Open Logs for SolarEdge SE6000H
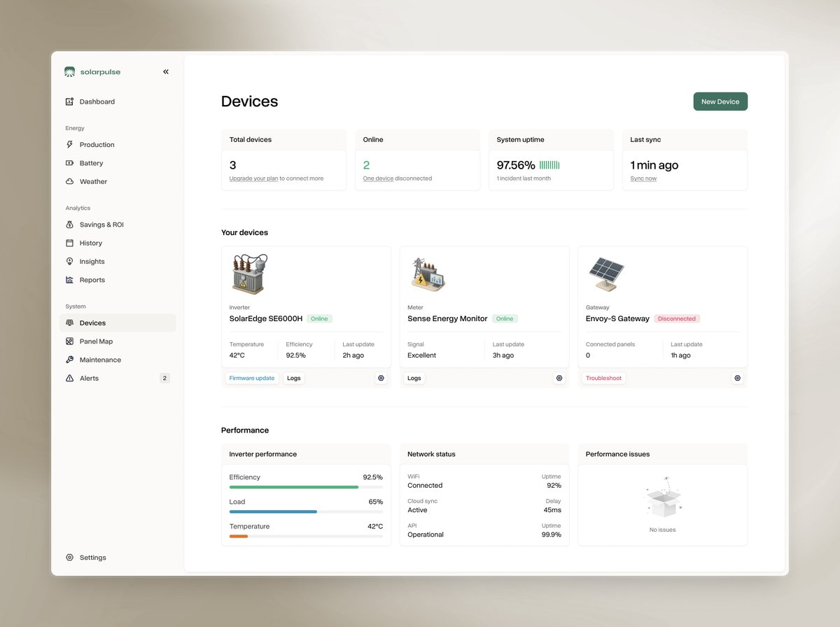The image size is (840, 627). coord(294,378)
